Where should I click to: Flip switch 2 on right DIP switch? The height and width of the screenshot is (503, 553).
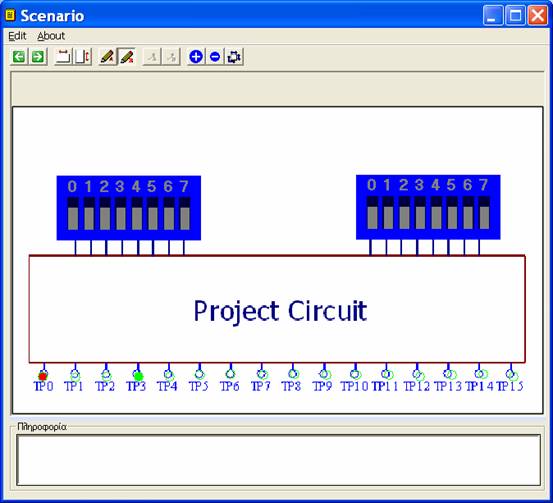click(x=404, y=213)
